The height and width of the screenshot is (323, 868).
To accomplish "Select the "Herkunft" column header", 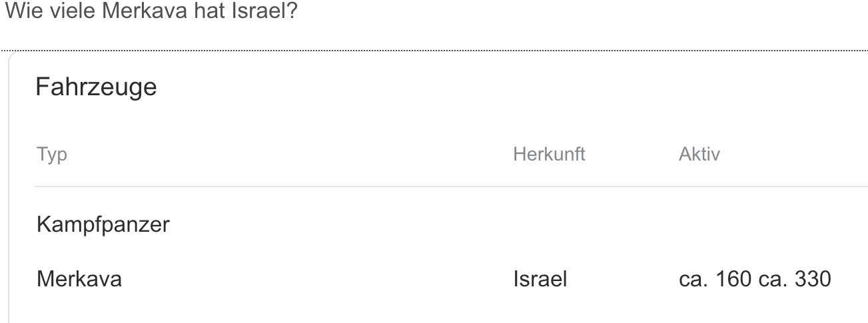I will (549, 155).
